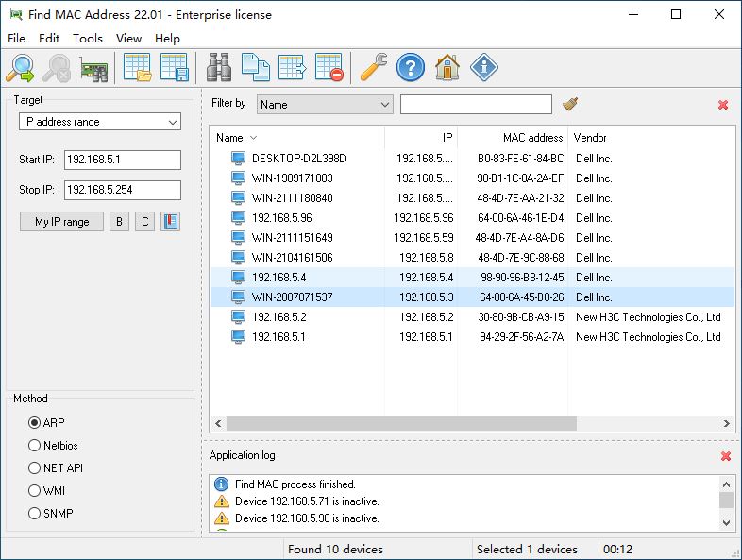Save results table with floppy disk icon
Viewport: 742px width, 560px height.
pos(174,68)
